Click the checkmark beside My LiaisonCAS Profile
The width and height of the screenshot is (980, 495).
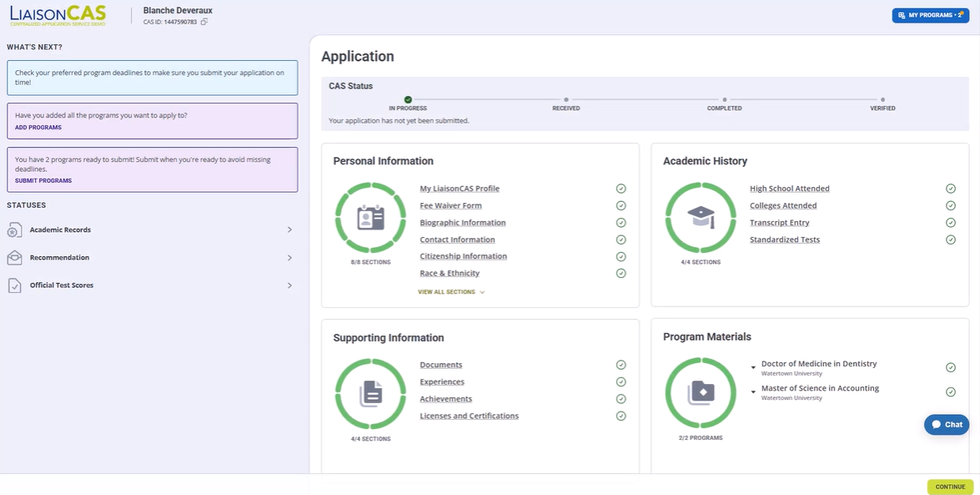pos(620,188)
